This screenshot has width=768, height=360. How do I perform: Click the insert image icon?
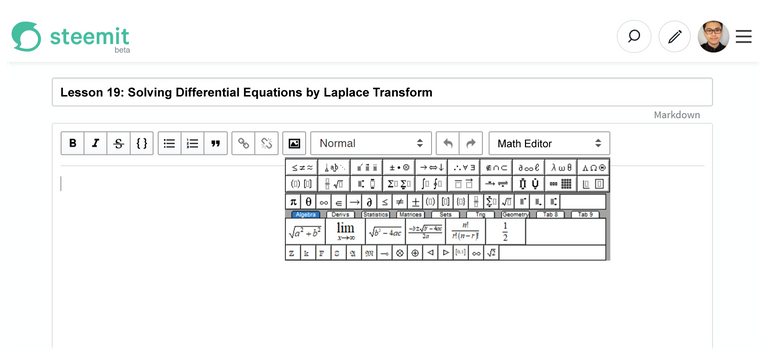coord(294,144)
